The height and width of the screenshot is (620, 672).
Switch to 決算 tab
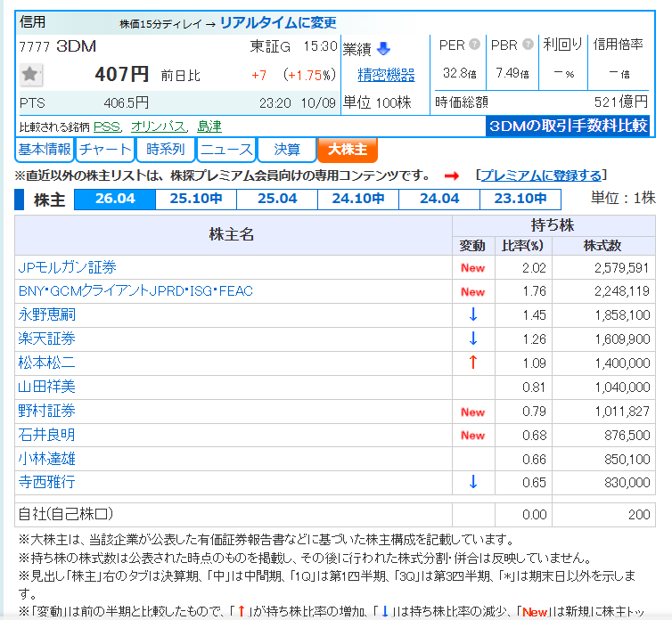pyautogui.click(x=287, y=150)
